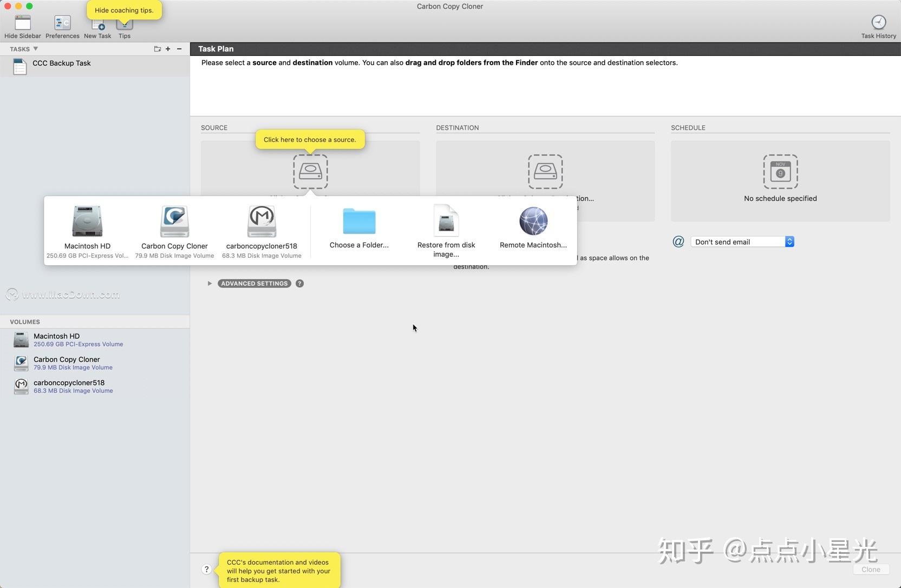Click the Advanced Settings help question mark

click(299, 283)
